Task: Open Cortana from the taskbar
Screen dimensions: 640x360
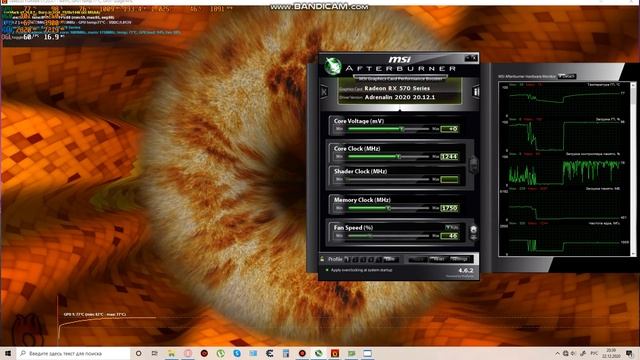Action: [139, 353]
